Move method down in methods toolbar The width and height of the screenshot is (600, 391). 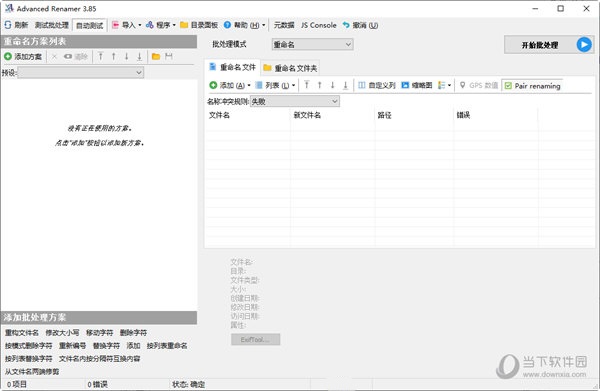[126, 57]
